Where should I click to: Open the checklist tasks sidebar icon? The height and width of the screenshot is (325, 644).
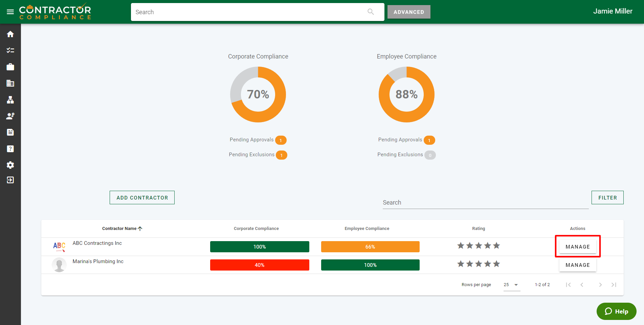[10, 50]
